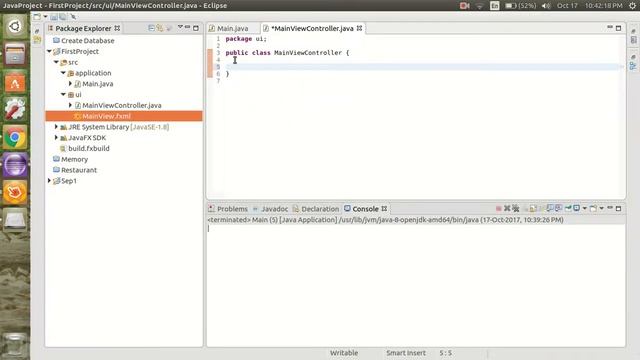Click the Terminate button in Console

click(498, 209)
